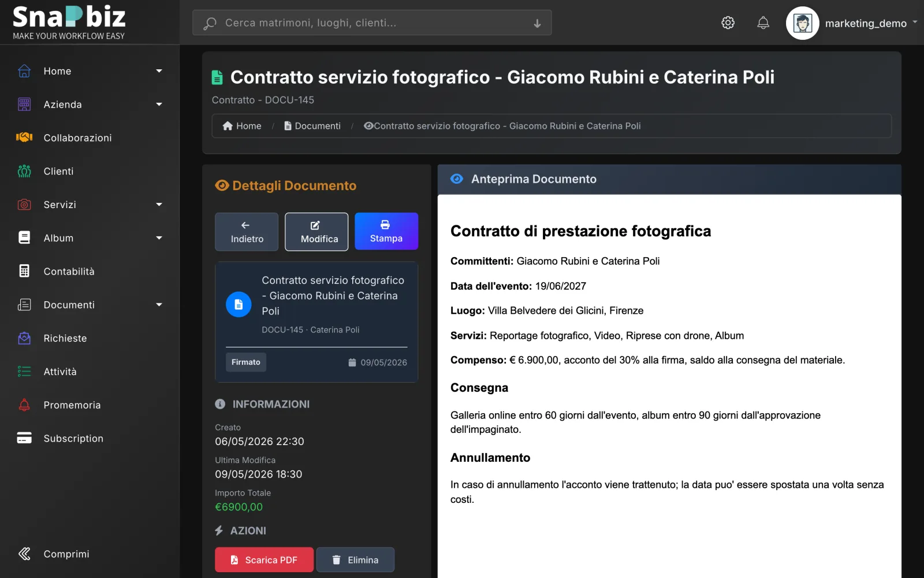Click the search magnifier icon
Viewport: 924px width, 578px height.
pyautogui.click(x=210, y=23)
